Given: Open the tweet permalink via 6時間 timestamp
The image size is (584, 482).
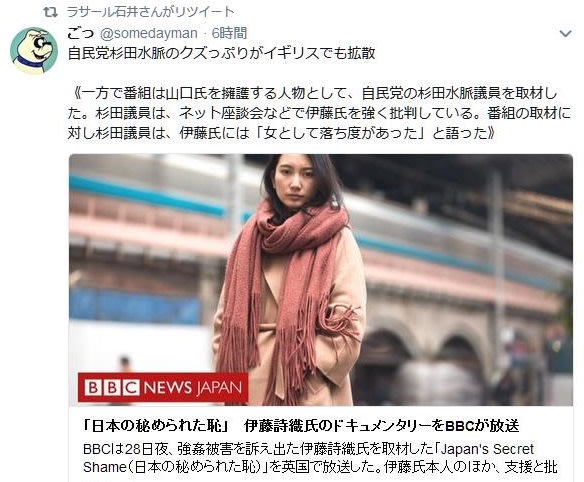Looking at the screenshot, I should (229, 34).
